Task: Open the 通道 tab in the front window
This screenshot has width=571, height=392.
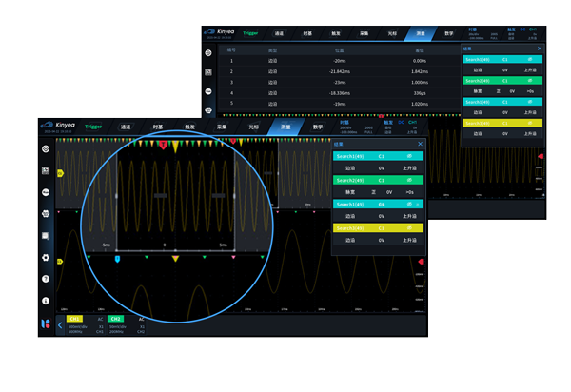Action: [126, 127]
